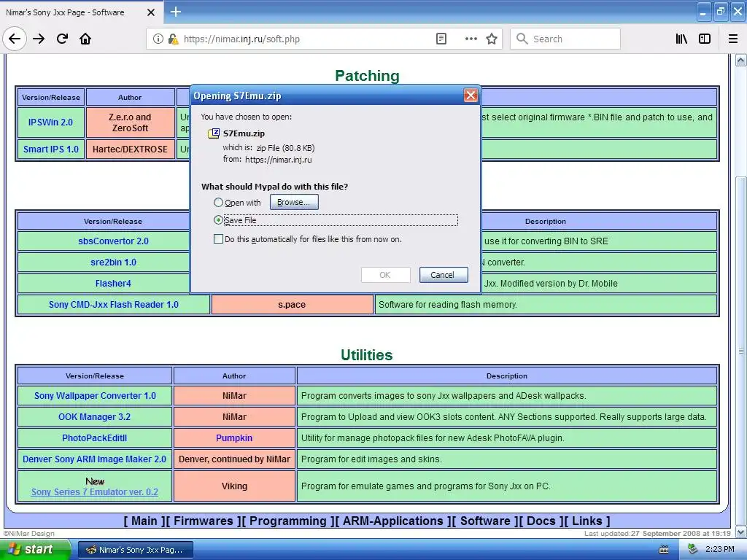Image resolution: width=747 pixels, height=560 pixels.
Task: Click the page scrollbar up arrow
Action: 741,60
